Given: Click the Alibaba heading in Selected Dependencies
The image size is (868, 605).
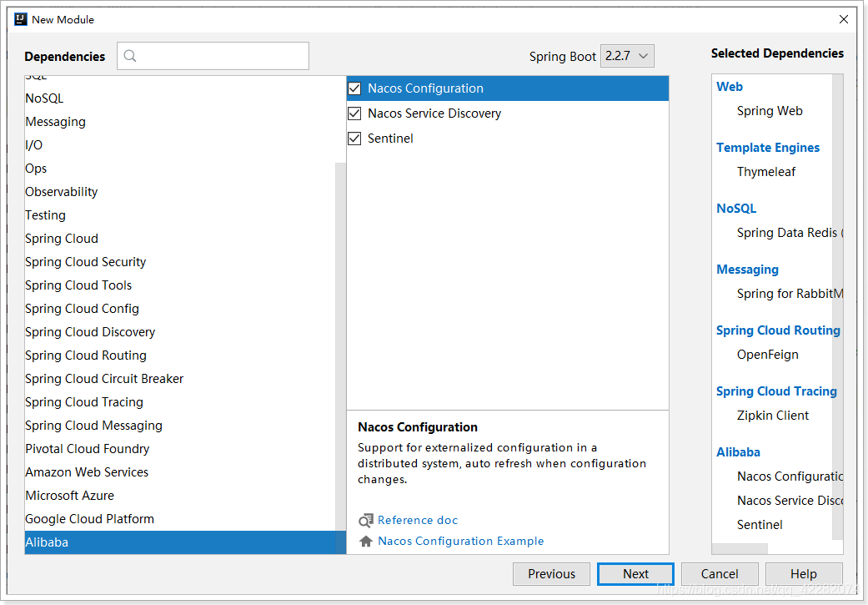Looking at the screenshot, I should [739, 452].
